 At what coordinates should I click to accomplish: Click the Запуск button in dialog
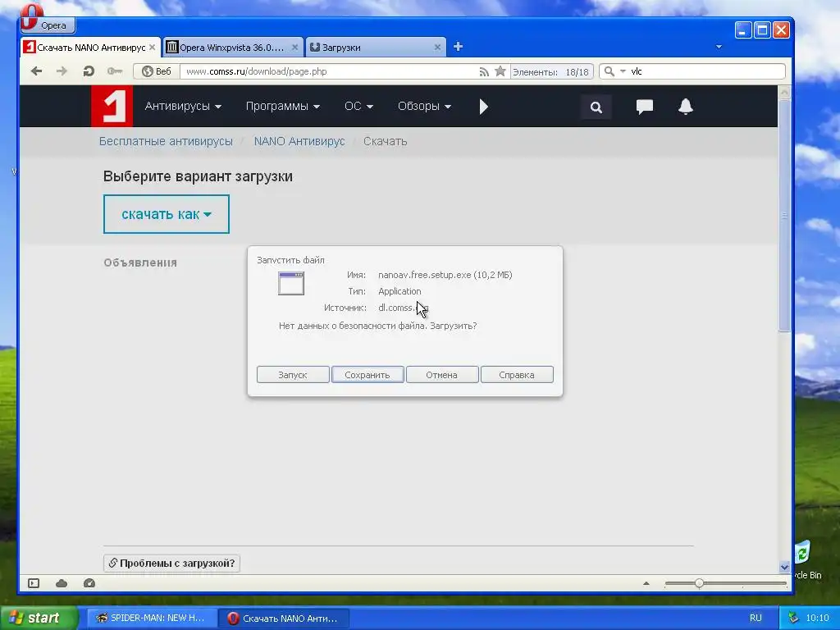point(293,374)
